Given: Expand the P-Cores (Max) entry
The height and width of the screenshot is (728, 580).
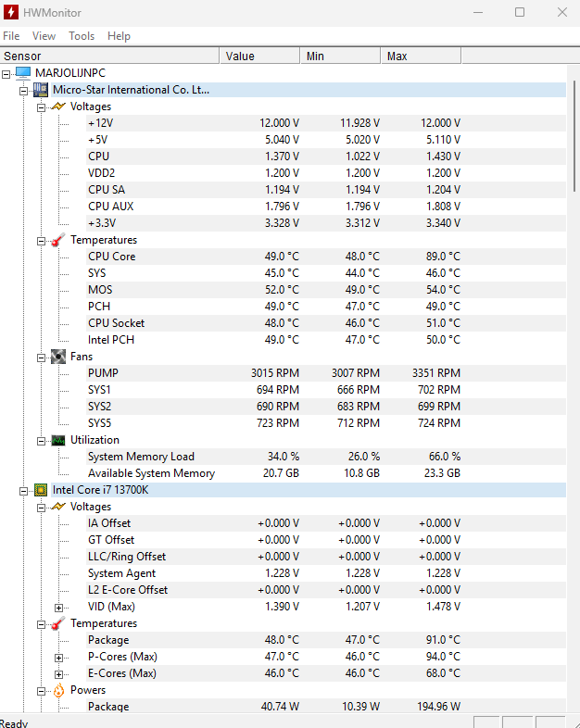Looking at the screenshot, I should click(58, 658).
